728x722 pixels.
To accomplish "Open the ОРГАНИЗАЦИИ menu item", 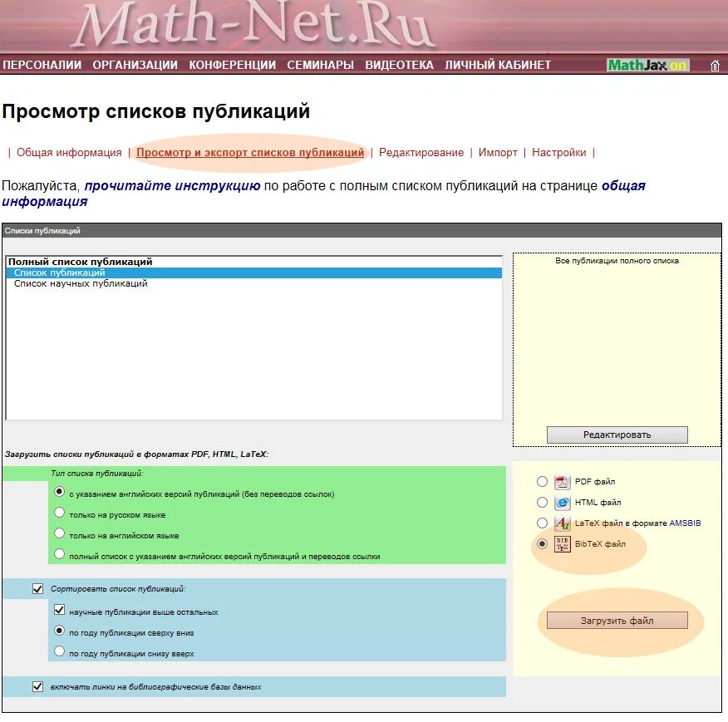I will (x=135, y=65).
